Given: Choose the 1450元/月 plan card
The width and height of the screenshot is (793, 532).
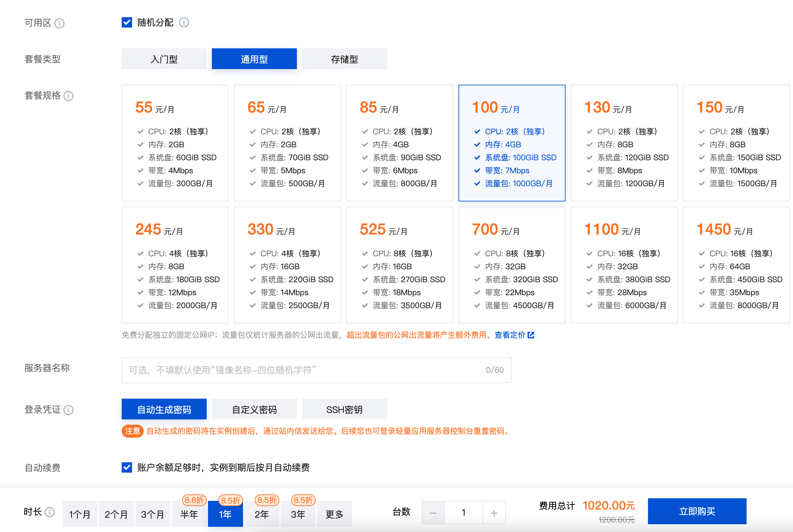Looking at the screenshot, I should (736, 265).
